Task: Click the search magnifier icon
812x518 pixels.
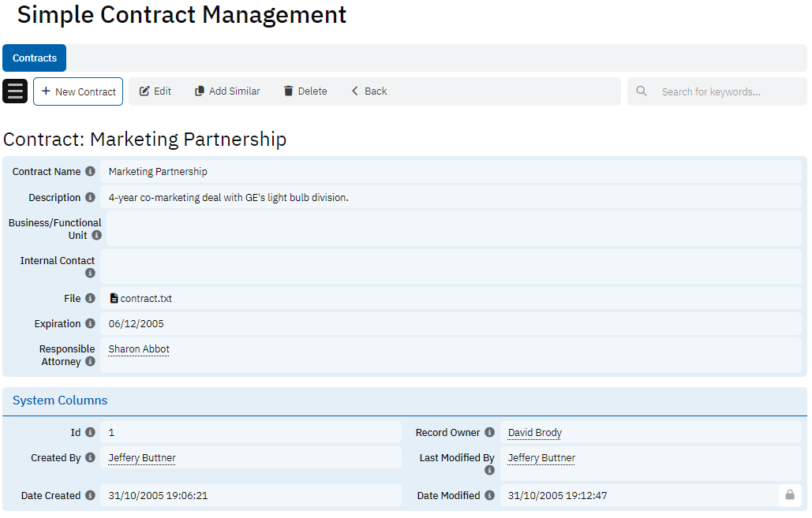Action: pyautogui.click(x=642, y=91)
